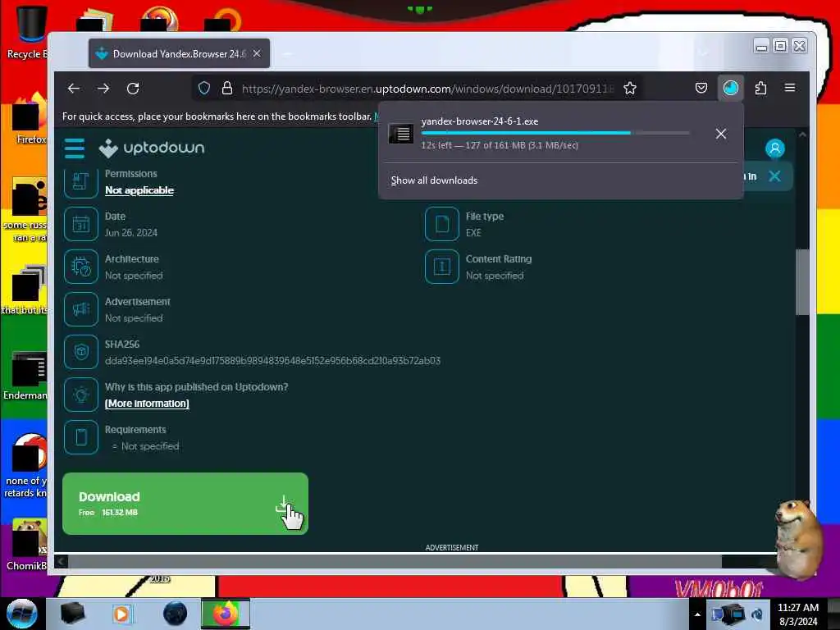Click the File type document icon

pos(442,224)
